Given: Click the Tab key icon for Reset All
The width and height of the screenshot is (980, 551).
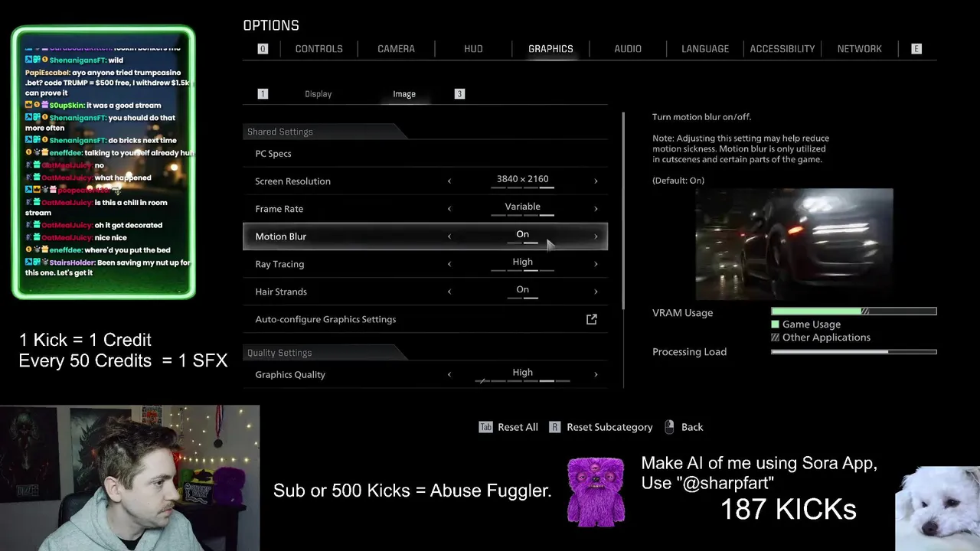Looking at the screenshot, I should pos(485,427).
